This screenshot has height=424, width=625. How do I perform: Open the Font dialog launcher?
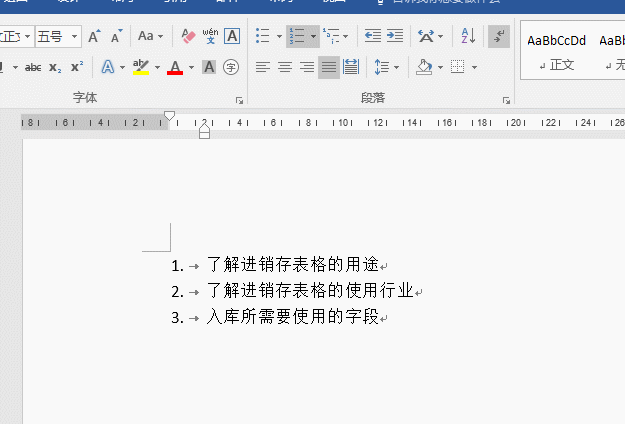pyautogui.click(x=239, y=100)
